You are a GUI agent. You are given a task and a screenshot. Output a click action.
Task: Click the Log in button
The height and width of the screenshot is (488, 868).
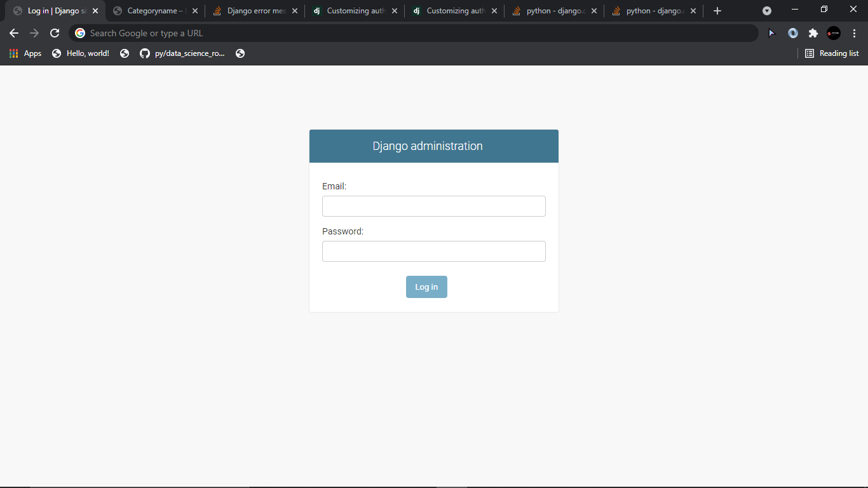[x=426, y=287]
